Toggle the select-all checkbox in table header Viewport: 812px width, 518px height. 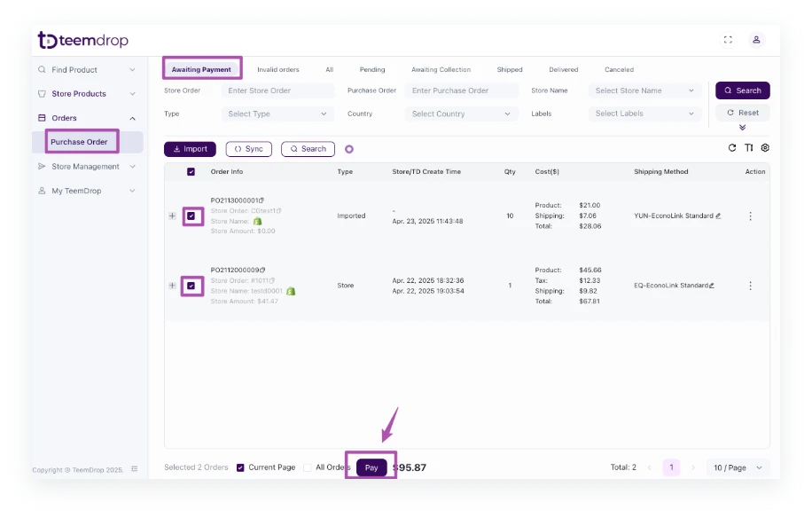(x=191, y=172)
